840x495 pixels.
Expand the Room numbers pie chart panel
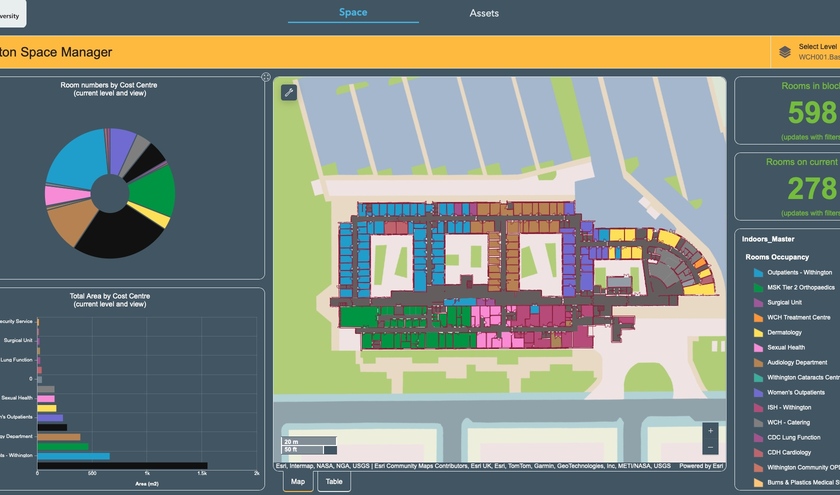[x=266, y=77]
